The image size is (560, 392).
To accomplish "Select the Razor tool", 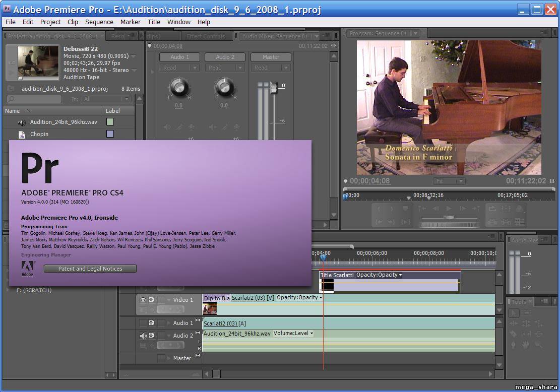I will (513, 334).
